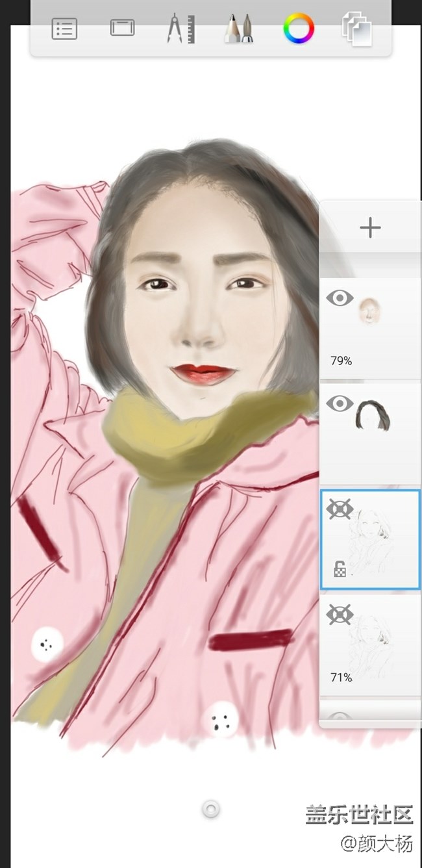The width and height of the screenshot is (422, 868).
Task: Tap the 71% opacity label
Action: tap(341, 678)
